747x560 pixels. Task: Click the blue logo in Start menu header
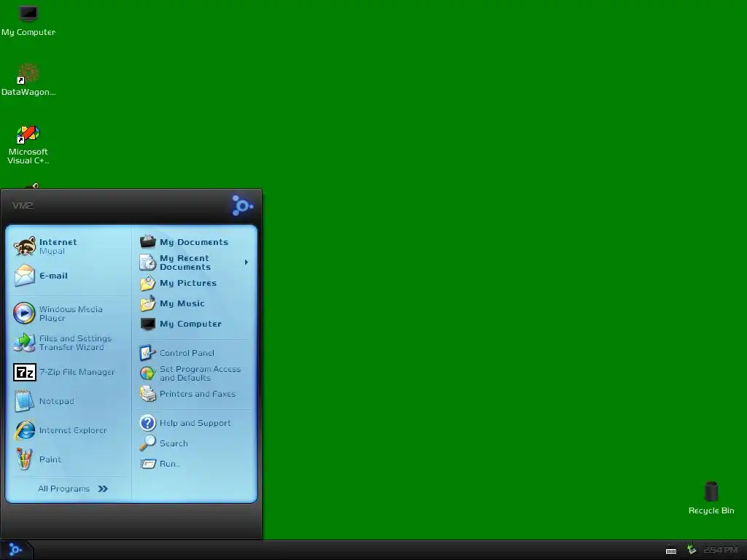242,205
